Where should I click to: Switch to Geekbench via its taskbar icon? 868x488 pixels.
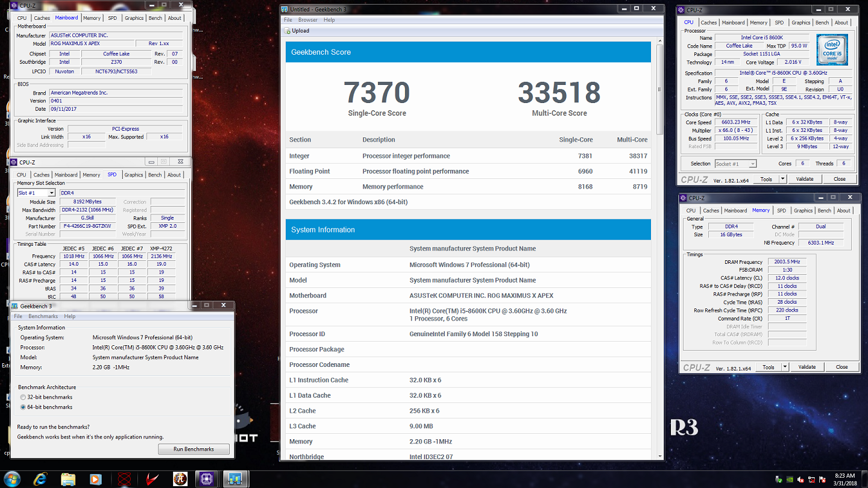pos(235,479)
